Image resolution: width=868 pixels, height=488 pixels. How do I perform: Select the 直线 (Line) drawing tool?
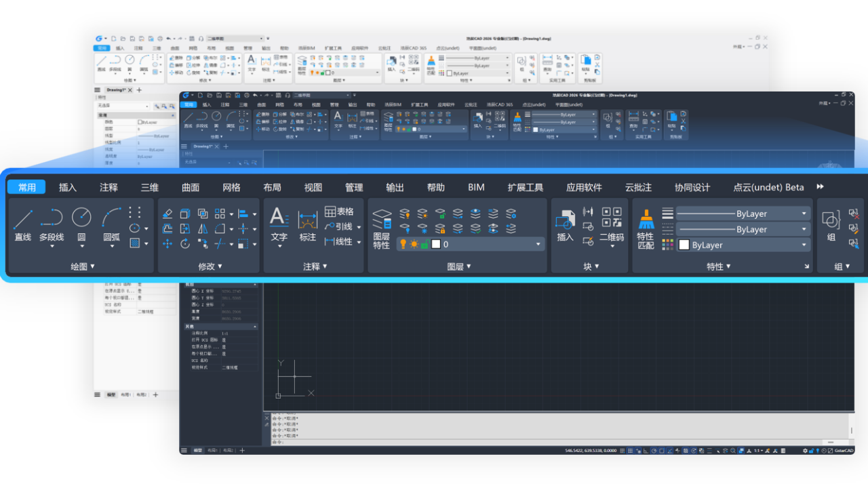[23, 224]
